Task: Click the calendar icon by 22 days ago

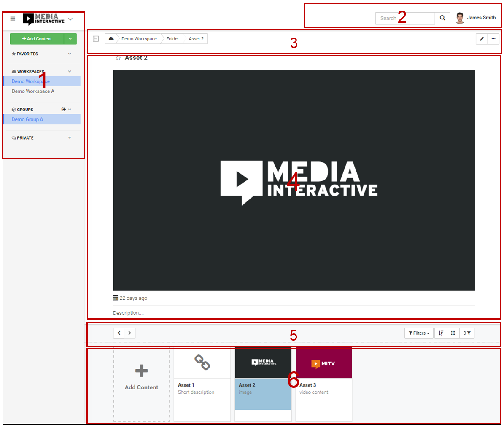Action: coord(116,298)
